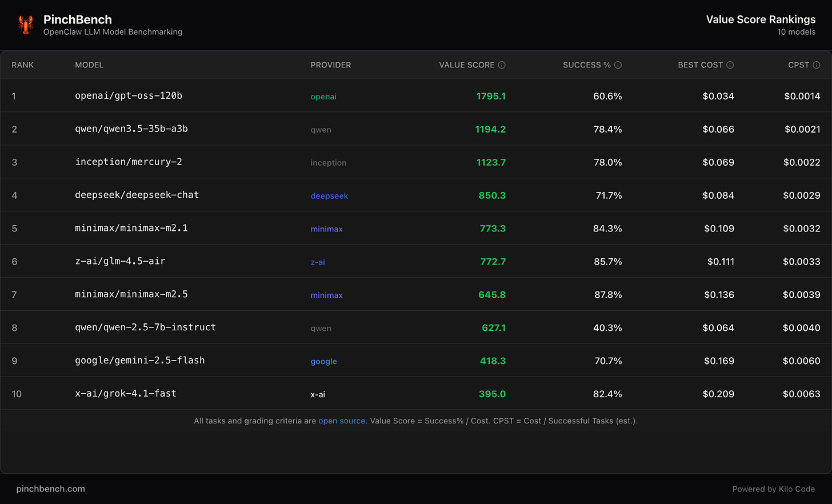Viewport: 832px width, 504px height.
Task: Click qwen provider in the qwen3.5-35b-a3b row
Action: [x=321, y=130]
